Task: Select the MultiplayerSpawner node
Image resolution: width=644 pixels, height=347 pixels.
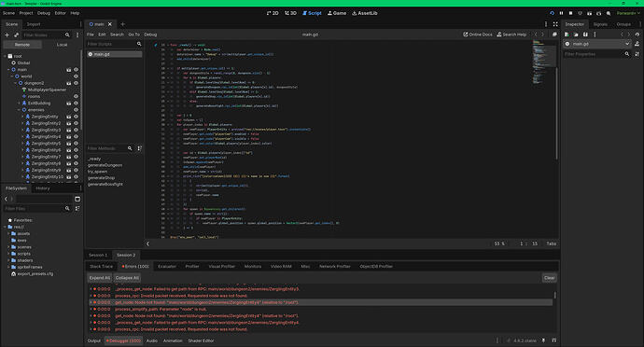Action: [47, 90]
